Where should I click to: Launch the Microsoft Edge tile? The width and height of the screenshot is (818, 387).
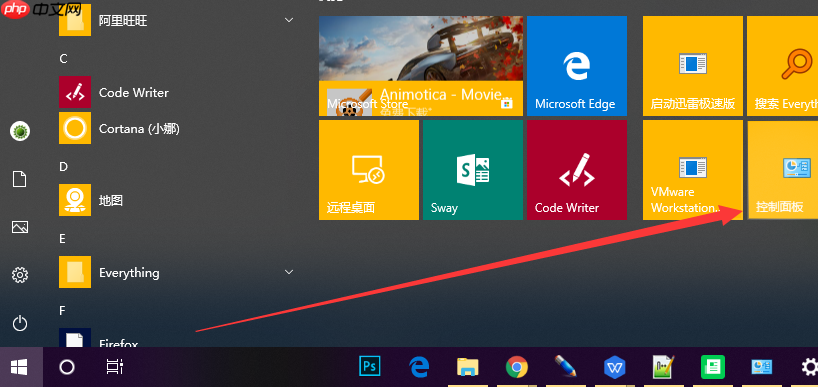click(x=577, y=66)
